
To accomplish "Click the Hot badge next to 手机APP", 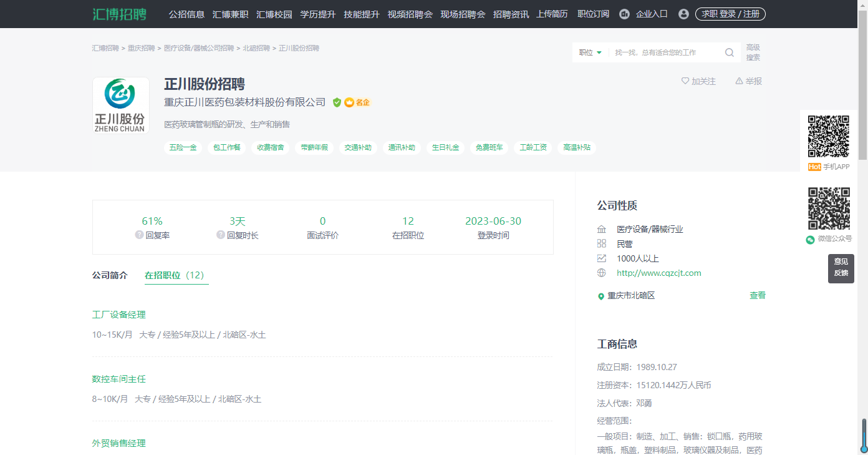I will pos(814,167).
